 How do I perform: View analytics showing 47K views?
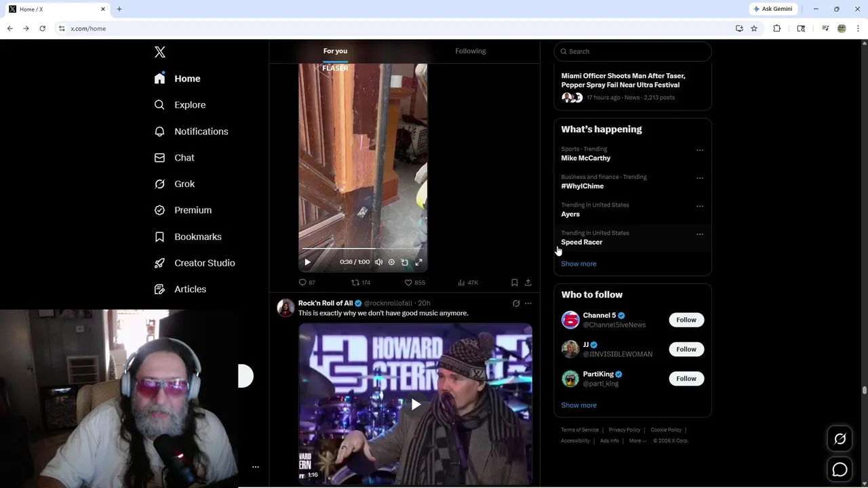pos(468,283)
